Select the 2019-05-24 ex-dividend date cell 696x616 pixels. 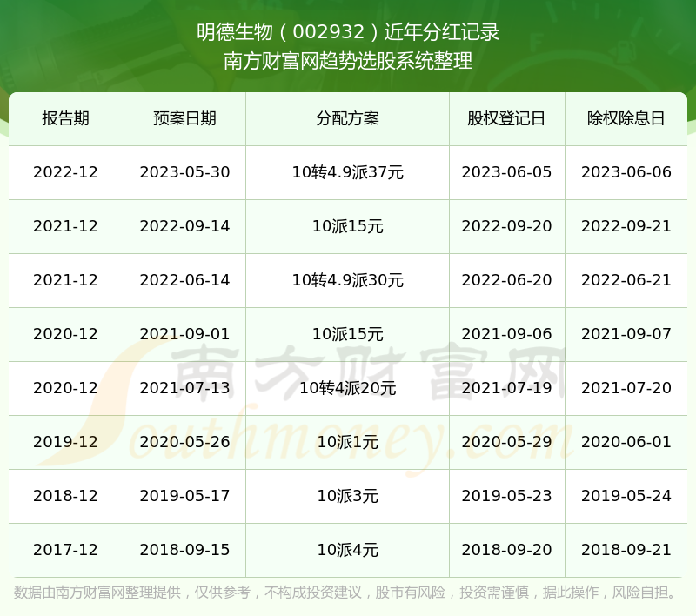point(626,496)
